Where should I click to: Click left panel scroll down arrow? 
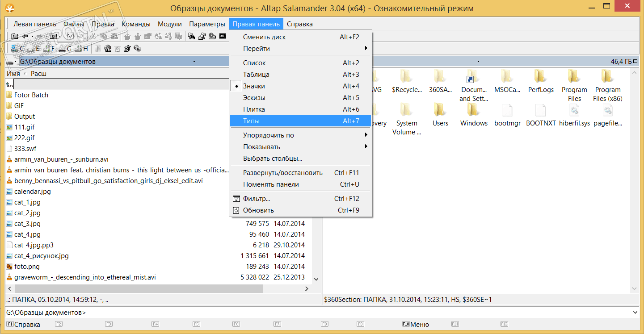(x=316, y=279)
